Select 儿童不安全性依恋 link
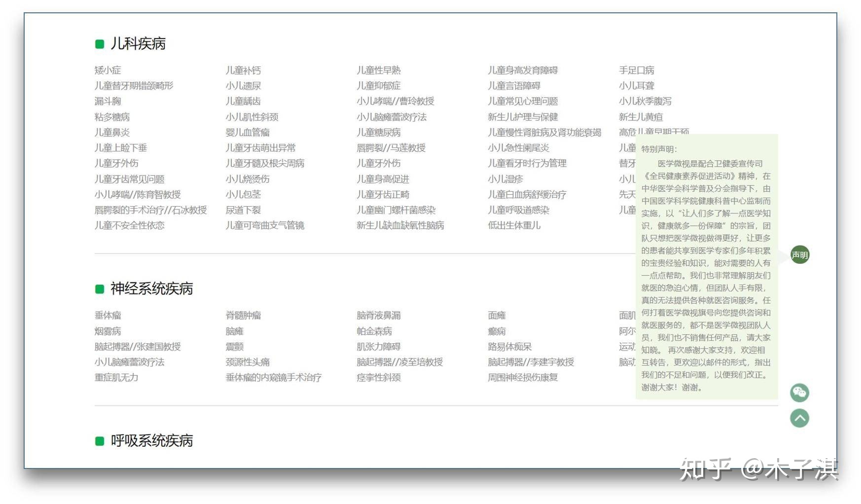This screenshot has height=504, width=861. click(x=129, y=225)
